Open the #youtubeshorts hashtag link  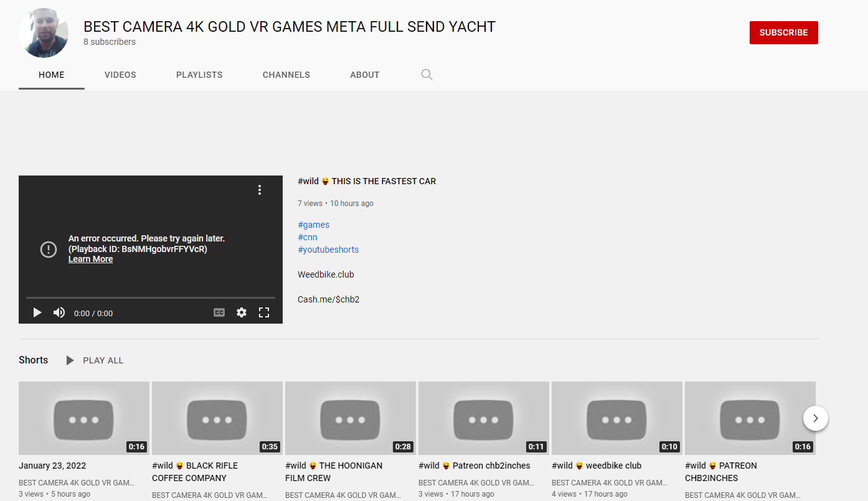click(328, 250)
